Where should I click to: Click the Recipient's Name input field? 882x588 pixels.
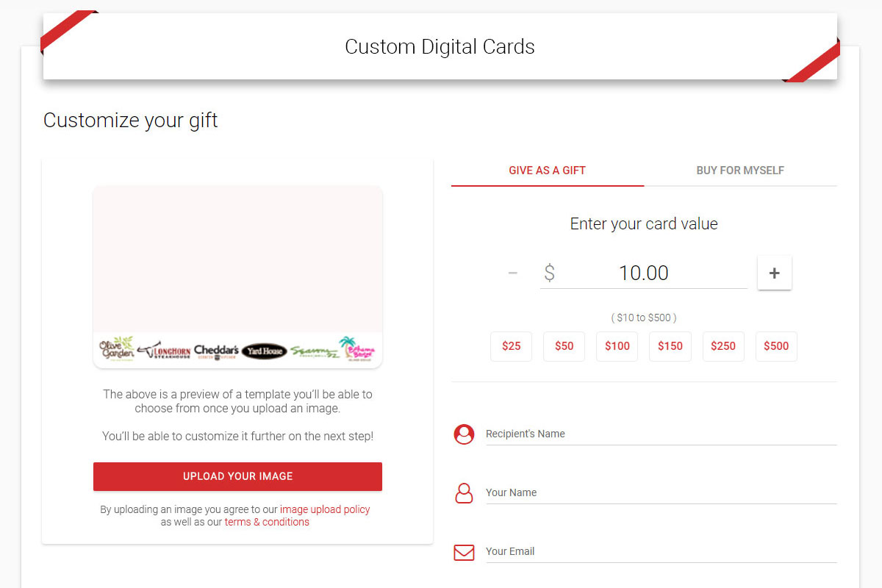coord(661,434)
